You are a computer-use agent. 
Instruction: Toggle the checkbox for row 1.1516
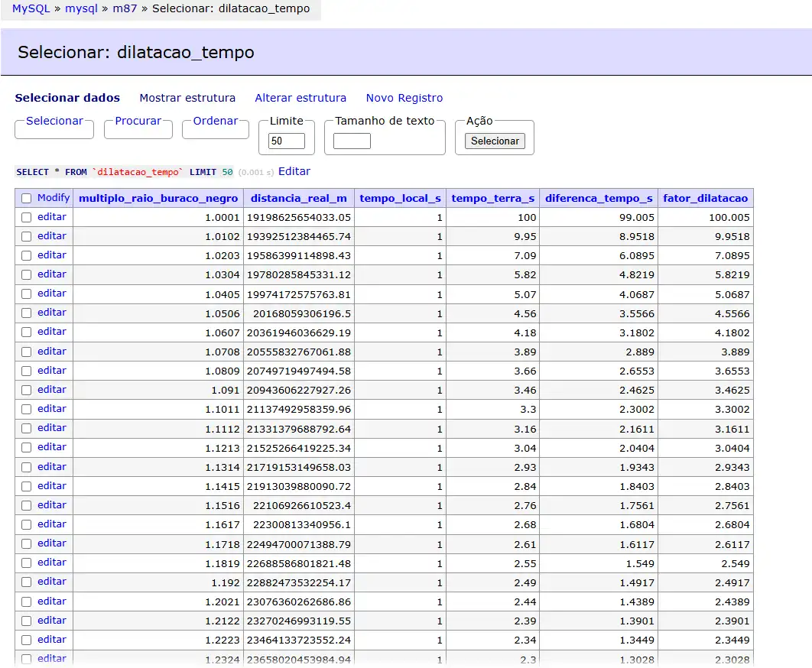pyautogui.click(x=27, y=506)
